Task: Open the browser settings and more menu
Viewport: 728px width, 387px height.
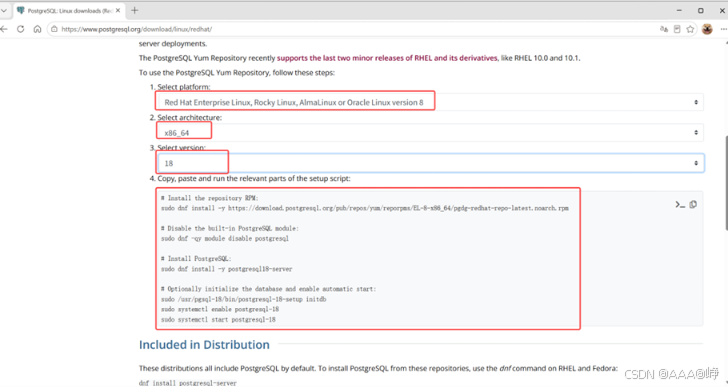Action: coord(723,29)
